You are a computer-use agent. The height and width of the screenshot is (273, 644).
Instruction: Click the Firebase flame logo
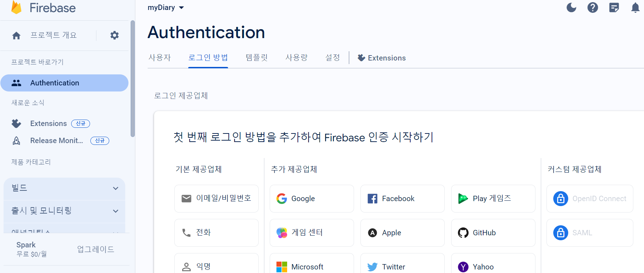point(16,7)
